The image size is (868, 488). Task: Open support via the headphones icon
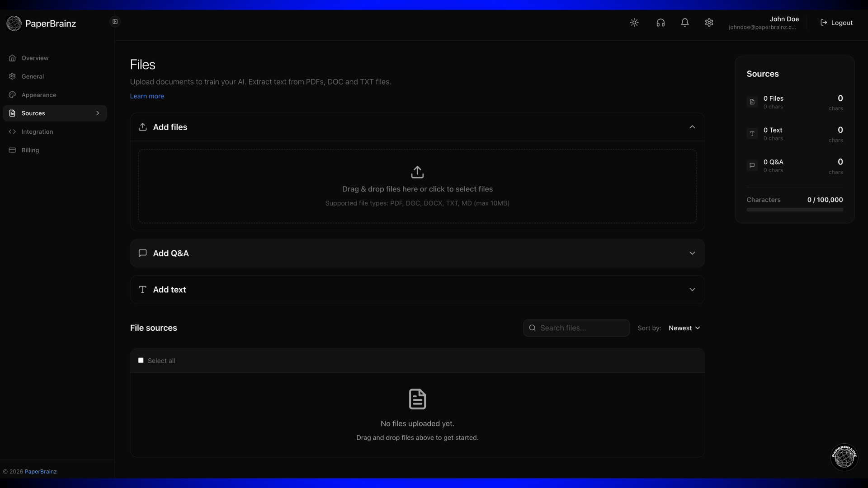(x=660, y=22)
